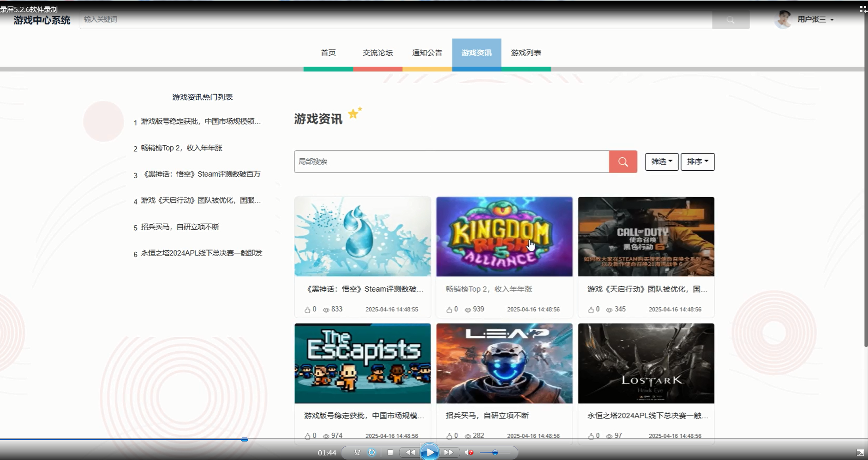Click the views eye icon showing 974
868x460 pixels.
(326, 436)
